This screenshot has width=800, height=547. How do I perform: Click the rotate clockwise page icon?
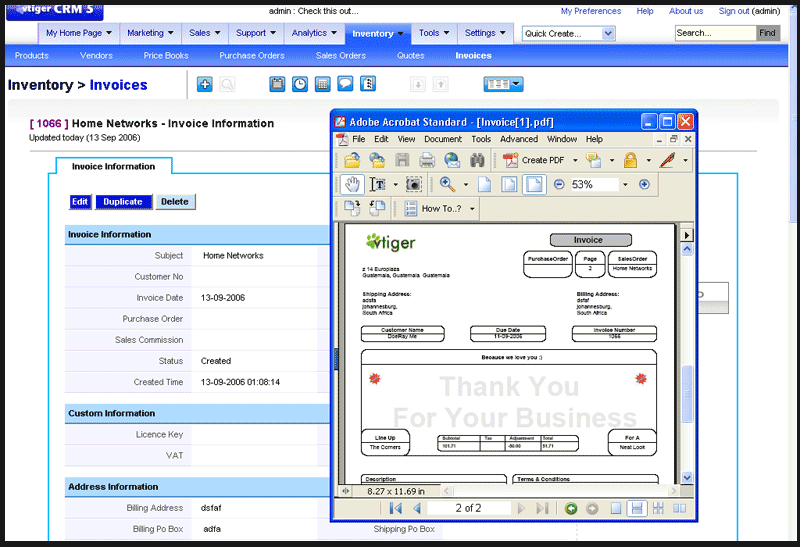pyautogui.click(x=352, y=208)
